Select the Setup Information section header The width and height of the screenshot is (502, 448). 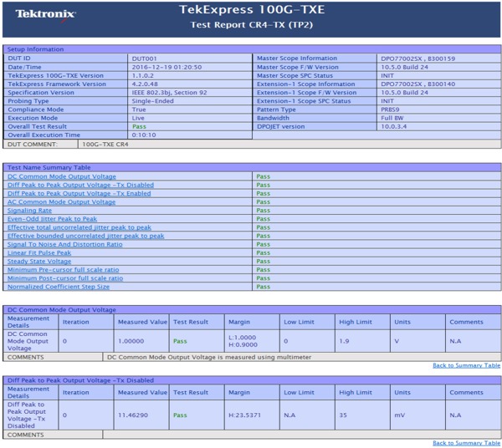pyautogui.click(x=35, y=49)
